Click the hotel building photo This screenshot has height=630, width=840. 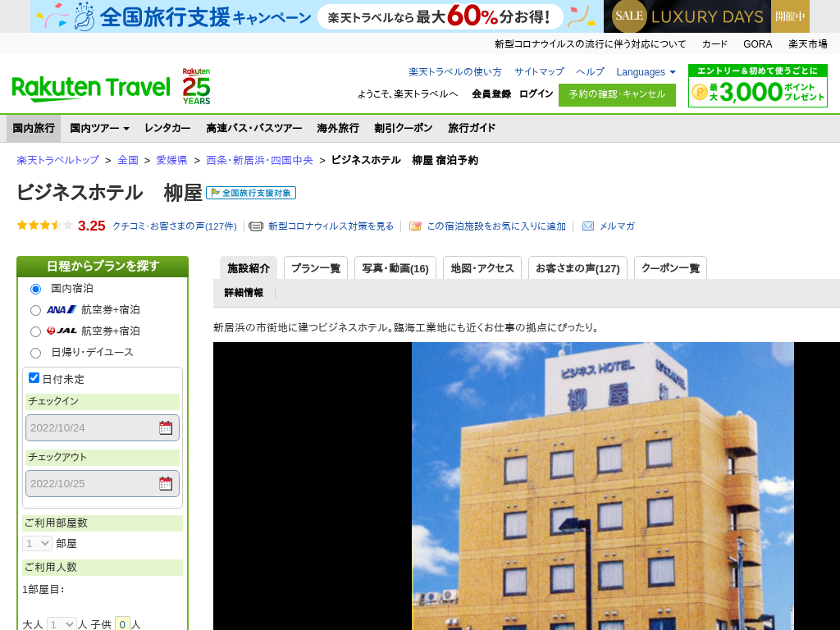[x=603, y=486]
